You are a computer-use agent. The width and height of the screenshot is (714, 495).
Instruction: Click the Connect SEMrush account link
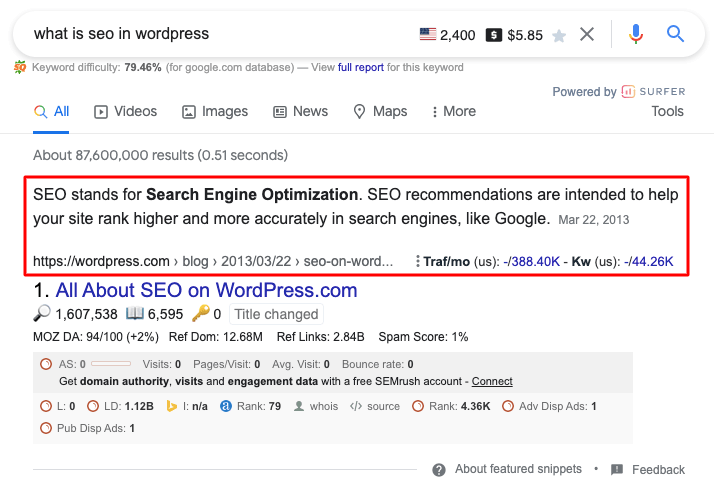point(492,381)
